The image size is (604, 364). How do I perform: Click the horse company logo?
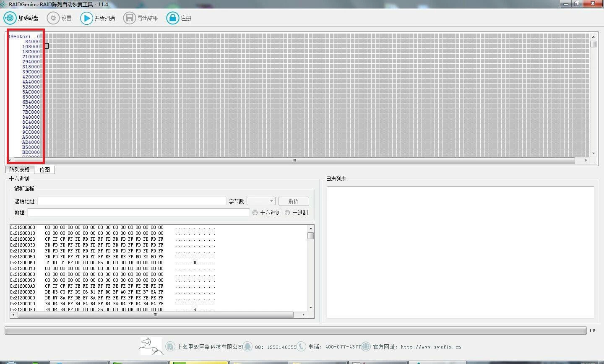[151, 346]
